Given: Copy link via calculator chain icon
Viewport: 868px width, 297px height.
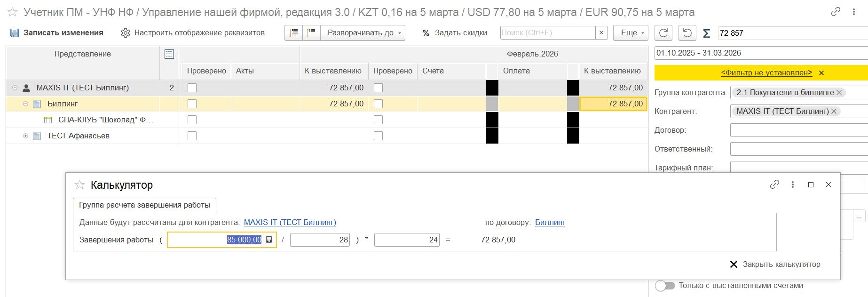Looking at the screenshot, I should (x=774, y=185).
